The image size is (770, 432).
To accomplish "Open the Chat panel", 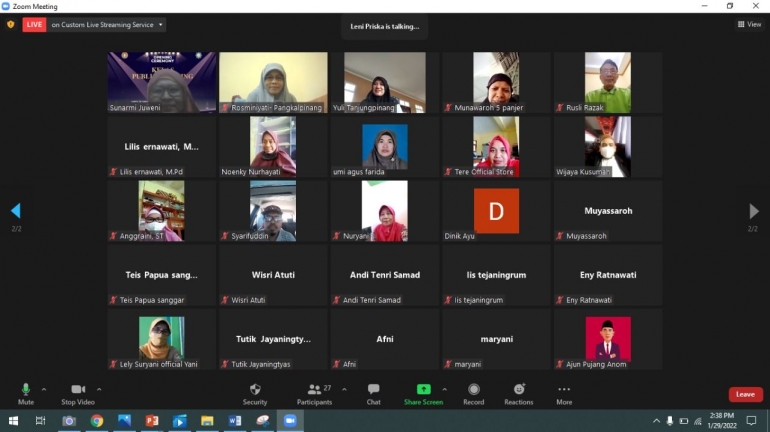I will point(373,391).
